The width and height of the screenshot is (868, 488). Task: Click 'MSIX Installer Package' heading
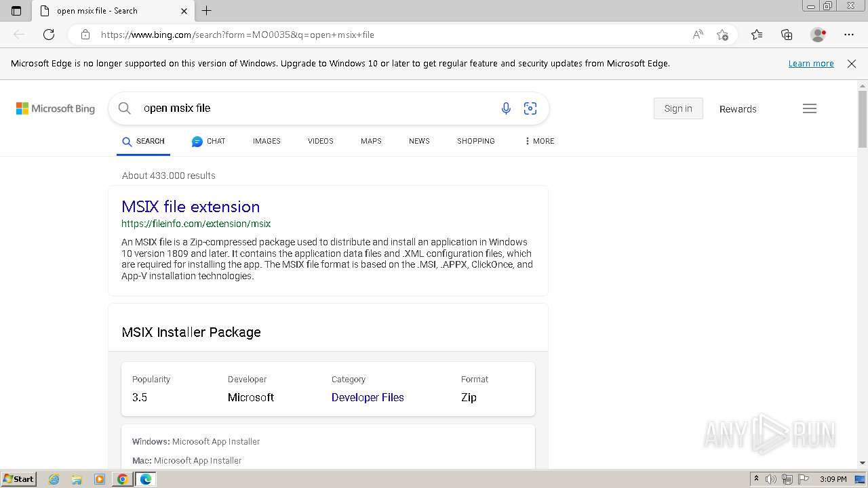[191, 332]
